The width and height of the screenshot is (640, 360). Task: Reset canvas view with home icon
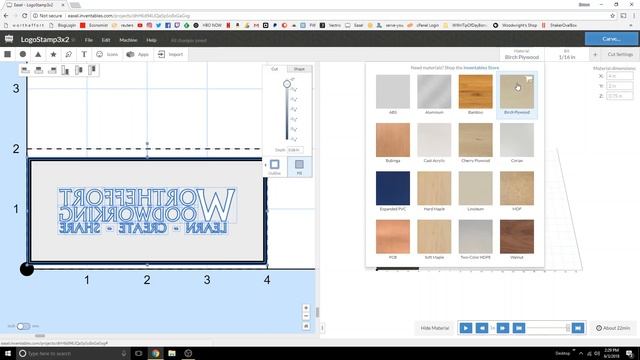coord(306,326)
